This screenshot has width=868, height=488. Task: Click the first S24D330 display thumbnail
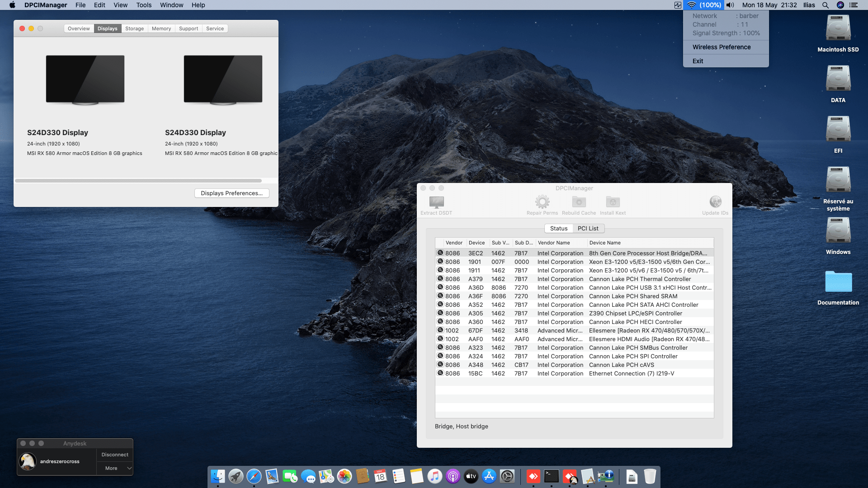click(85, 80)
